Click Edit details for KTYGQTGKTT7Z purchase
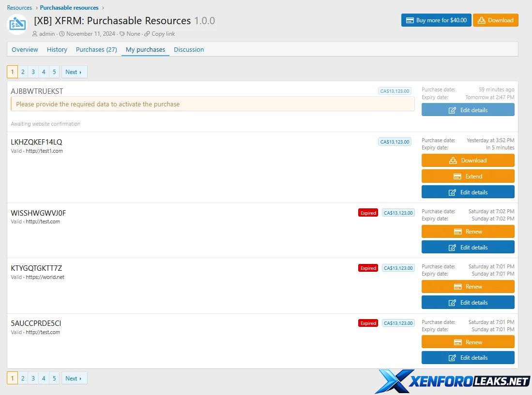 click(468, 303)
